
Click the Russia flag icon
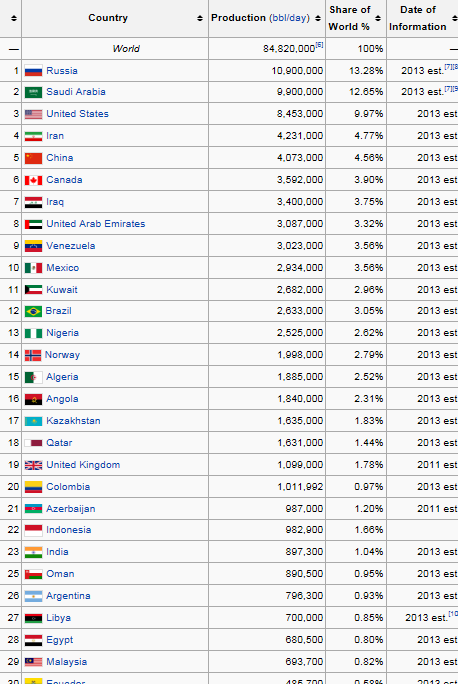coord(33,71)
